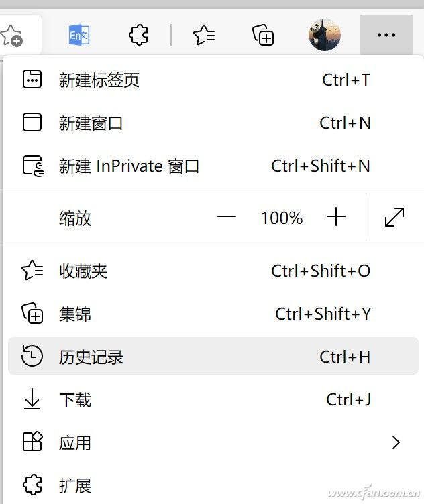Click the three-dot Settings and more button
The height and width of the screenshot is (504, 424).
(386, 35)
